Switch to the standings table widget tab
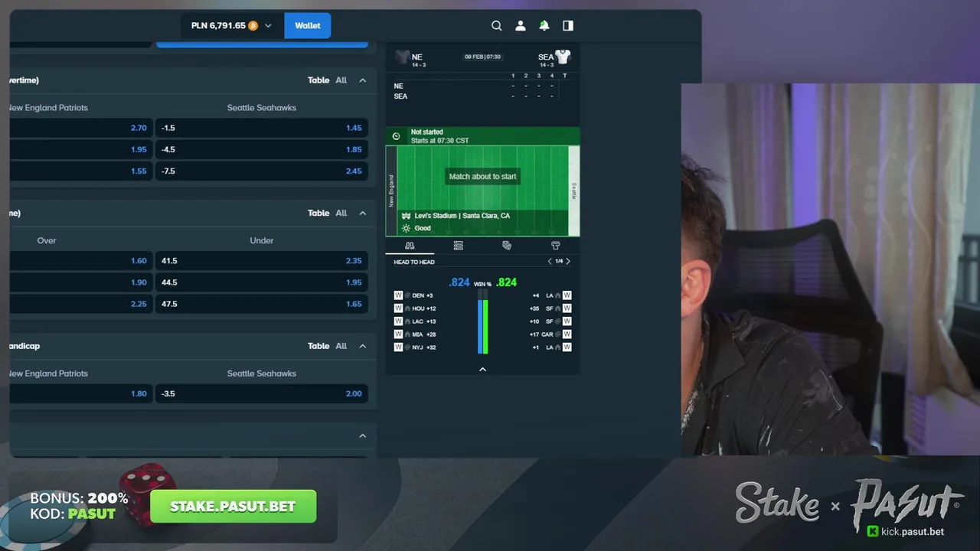Image resolution: width=980 pixels, height=551 pixels. [458, 246]
